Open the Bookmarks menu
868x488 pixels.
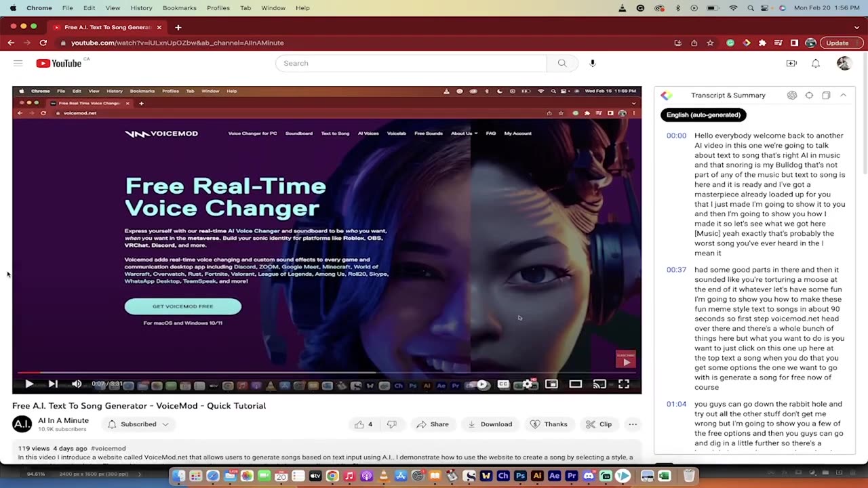coord(180,8)
